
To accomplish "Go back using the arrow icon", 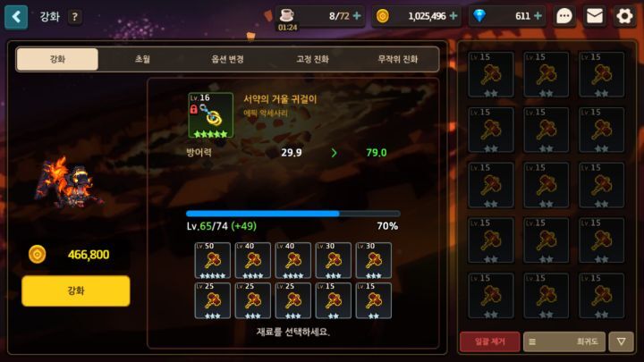I will coord(16,17).
